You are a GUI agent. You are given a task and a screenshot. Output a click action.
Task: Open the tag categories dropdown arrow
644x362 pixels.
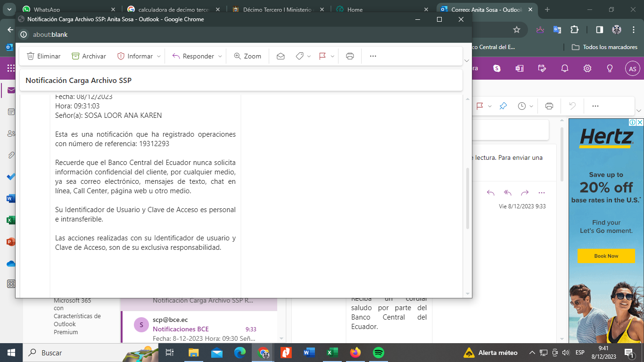(x=309, y=57)
